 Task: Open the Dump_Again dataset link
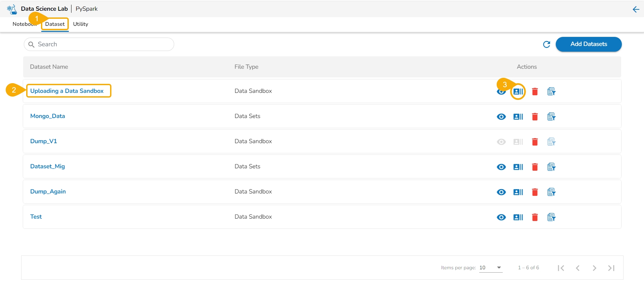[48, 191]
